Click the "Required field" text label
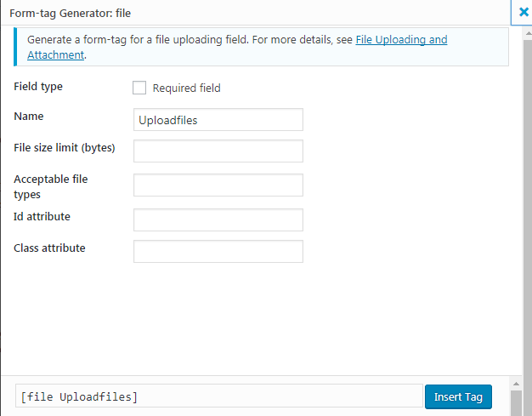This screenshot has height=416, width=532. [186, 88]
